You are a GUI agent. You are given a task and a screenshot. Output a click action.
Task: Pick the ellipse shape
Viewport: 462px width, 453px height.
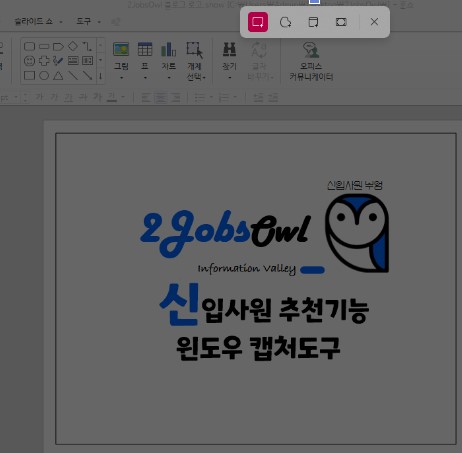click(x=44, y=75)
